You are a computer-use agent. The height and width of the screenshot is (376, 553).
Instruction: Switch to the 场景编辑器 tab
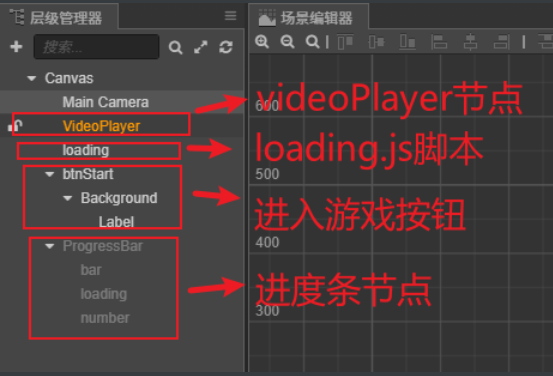(309, 18)
